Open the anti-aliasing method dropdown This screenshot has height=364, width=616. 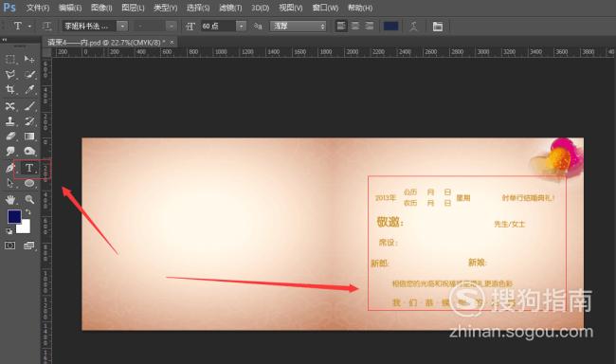[299, 27]
